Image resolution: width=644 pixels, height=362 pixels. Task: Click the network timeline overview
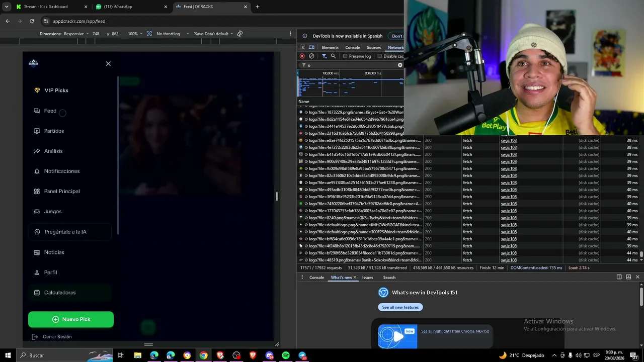(350, 83)
